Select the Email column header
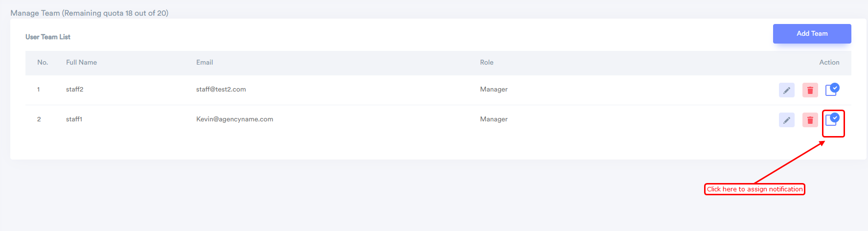868x231 pixels. [x=205, y=63]
